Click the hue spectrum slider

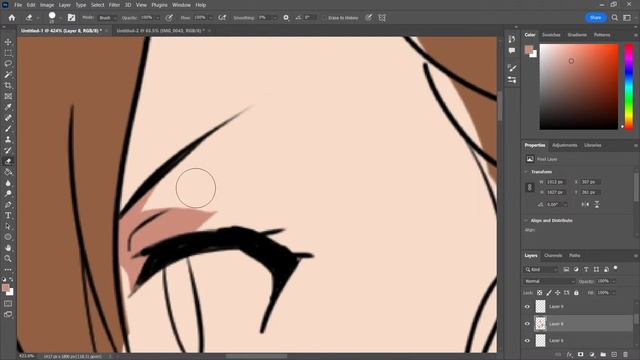point(629,87)
